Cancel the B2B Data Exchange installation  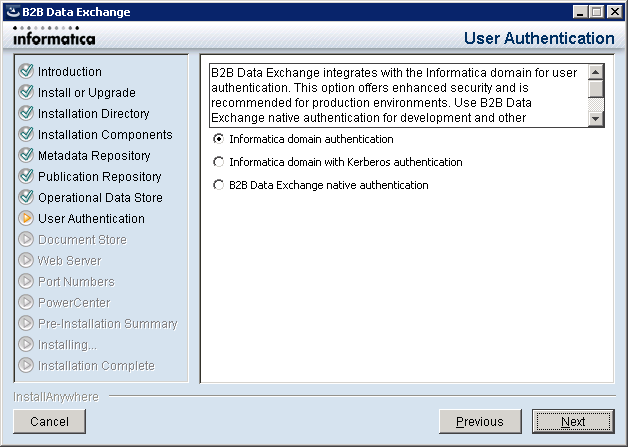pos(49,421)
